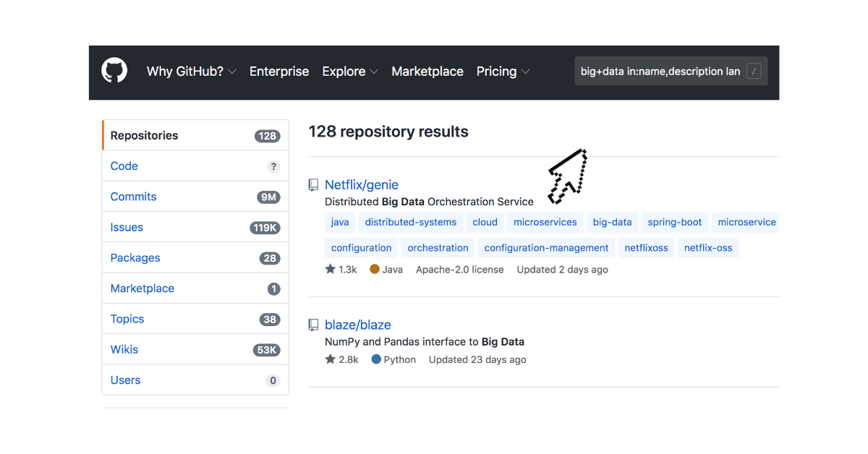
Task: Expand the Pricing dropdown menu
Action: point(503,72)
